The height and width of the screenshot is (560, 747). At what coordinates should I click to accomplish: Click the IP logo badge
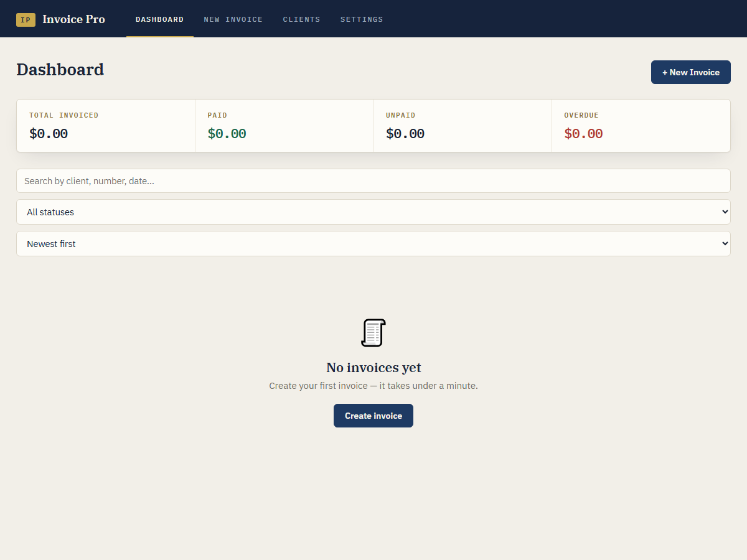[26, 20]
